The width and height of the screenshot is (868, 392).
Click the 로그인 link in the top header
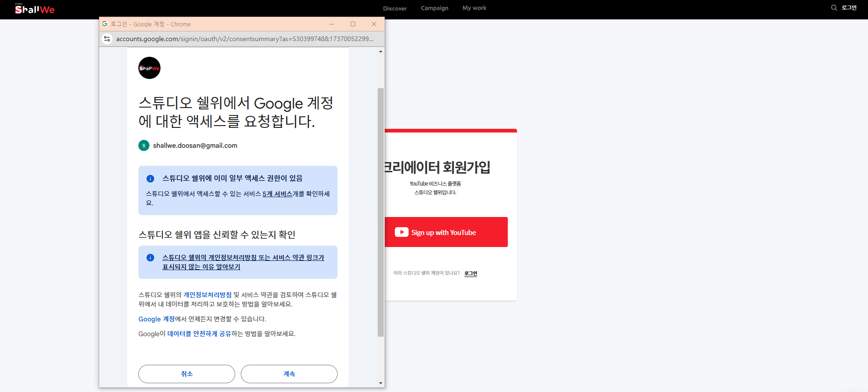(x=849, y=8)
